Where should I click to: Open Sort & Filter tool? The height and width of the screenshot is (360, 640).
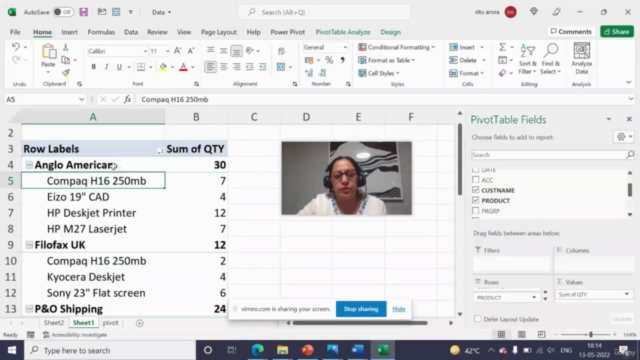(x=527, y=59)
